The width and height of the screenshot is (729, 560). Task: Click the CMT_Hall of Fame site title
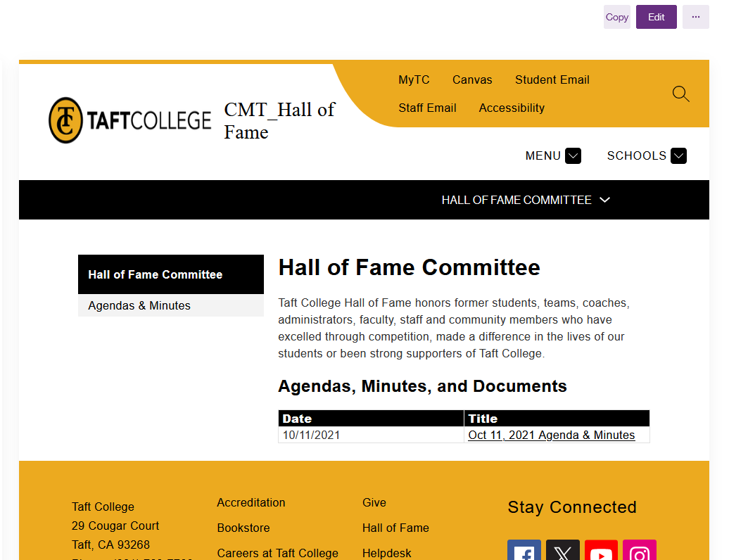point(279,121)
